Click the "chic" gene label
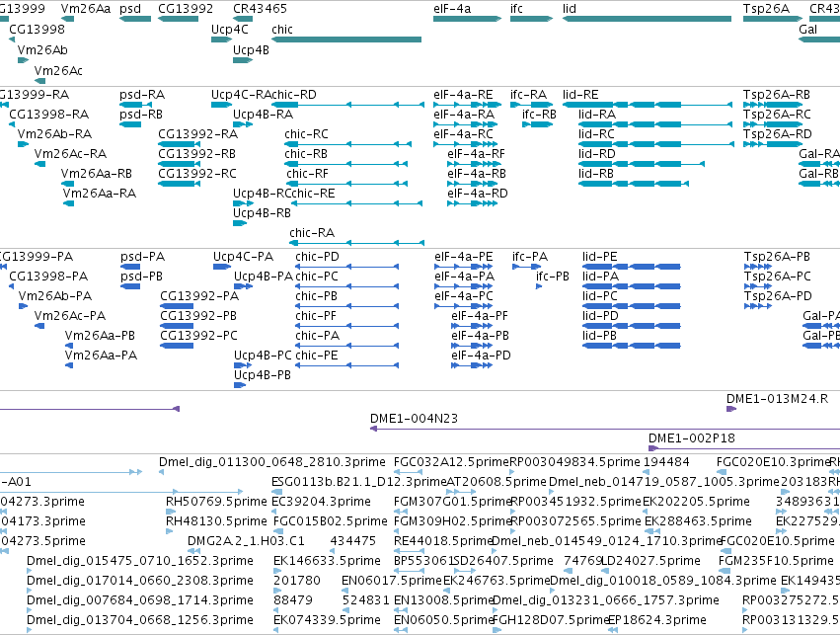Viewport: 840px width, 635px height. (x=281, y=30)
